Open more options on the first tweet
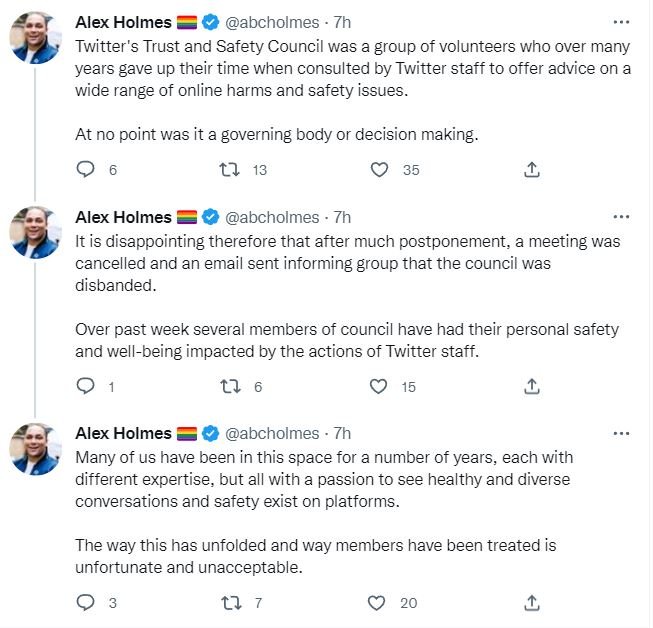 (x=621, y=22)
